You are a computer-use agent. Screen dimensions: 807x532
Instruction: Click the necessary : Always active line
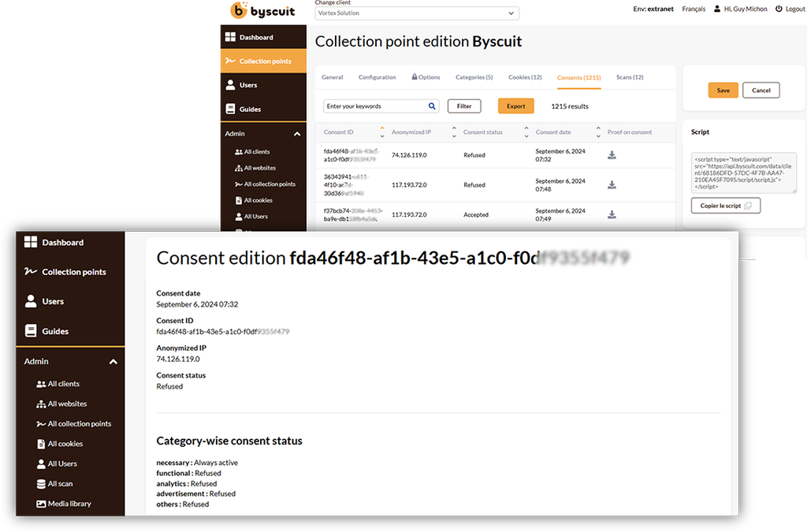coord(197,463)
